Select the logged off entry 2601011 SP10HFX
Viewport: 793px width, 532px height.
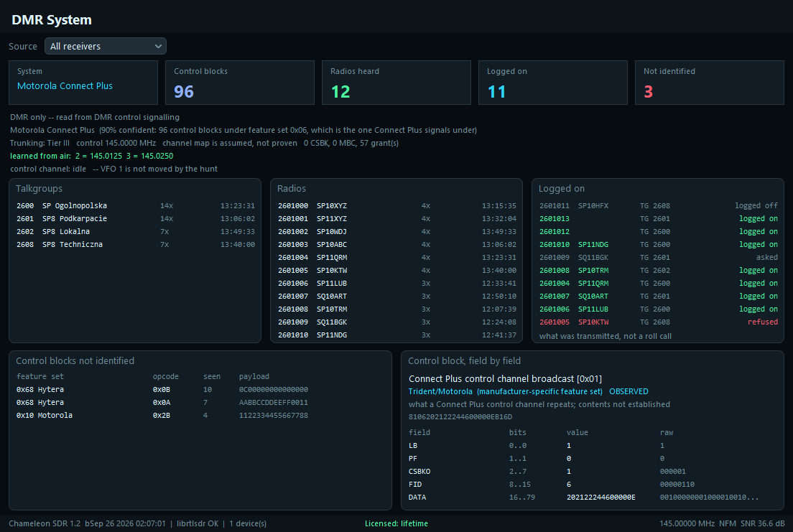pos(658,206)
